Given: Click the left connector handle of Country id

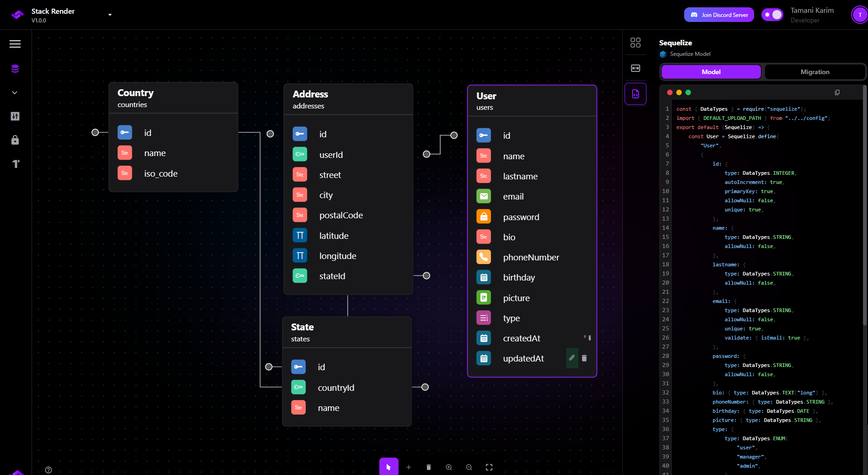Looking at the screenshot, I should tap(95, 132).
